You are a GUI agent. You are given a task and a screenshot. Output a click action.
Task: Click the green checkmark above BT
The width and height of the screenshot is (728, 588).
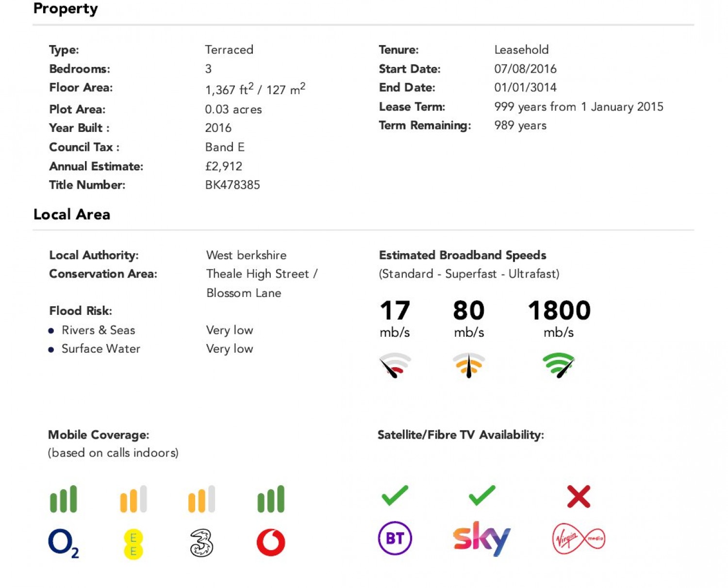[x=395, y=495]
